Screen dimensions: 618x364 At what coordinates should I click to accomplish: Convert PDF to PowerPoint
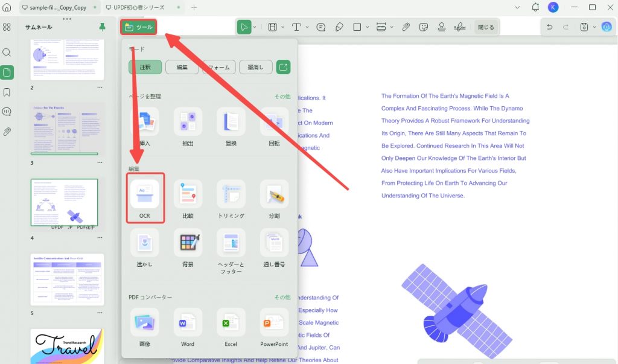(275, 328)
